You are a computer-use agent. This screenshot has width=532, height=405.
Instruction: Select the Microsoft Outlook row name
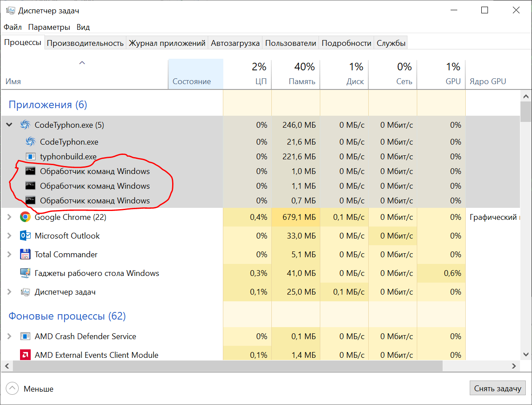pyautogui.click(x=67, y=235)
